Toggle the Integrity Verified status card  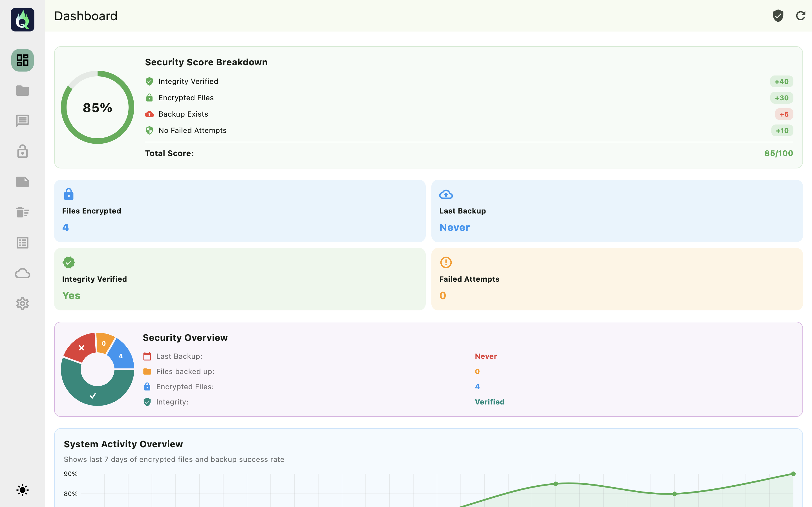coord(240,279)
